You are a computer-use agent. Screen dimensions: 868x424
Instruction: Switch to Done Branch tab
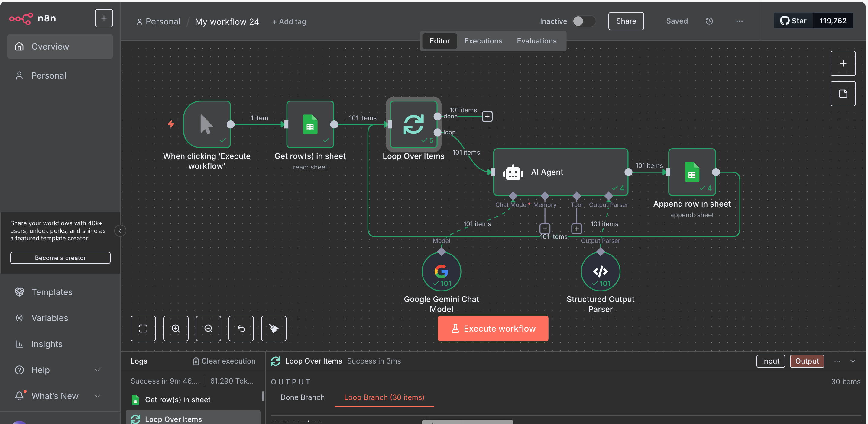point(302,397)
